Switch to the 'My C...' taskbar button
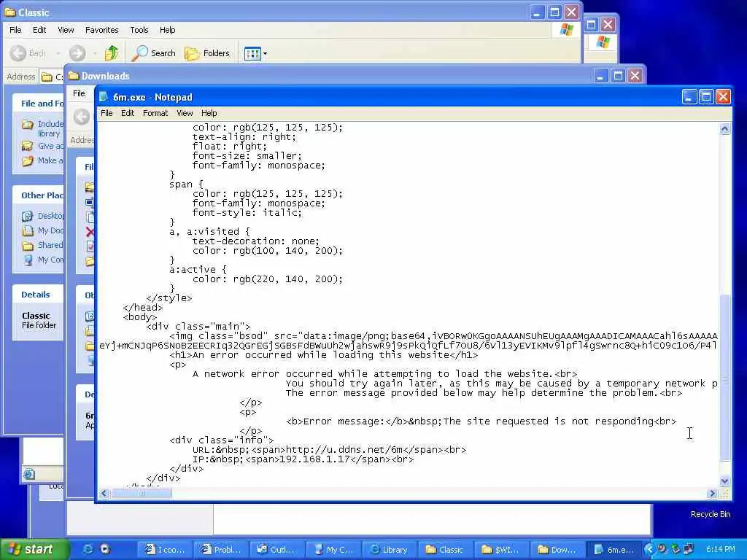 pyautogui.click(x=334, y=550)
